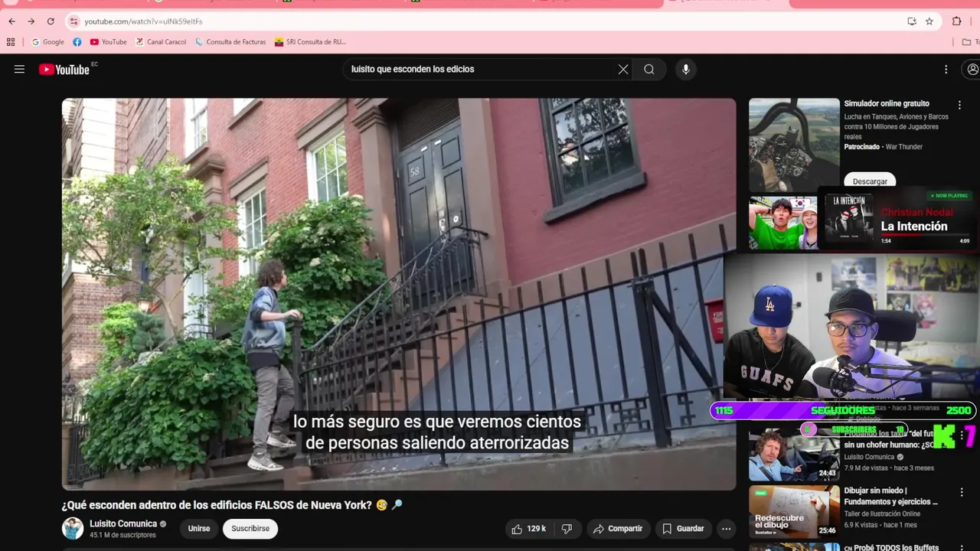Open the War Thunder ad thumbnail
The image size is (980, 551).
coord(794,144)
